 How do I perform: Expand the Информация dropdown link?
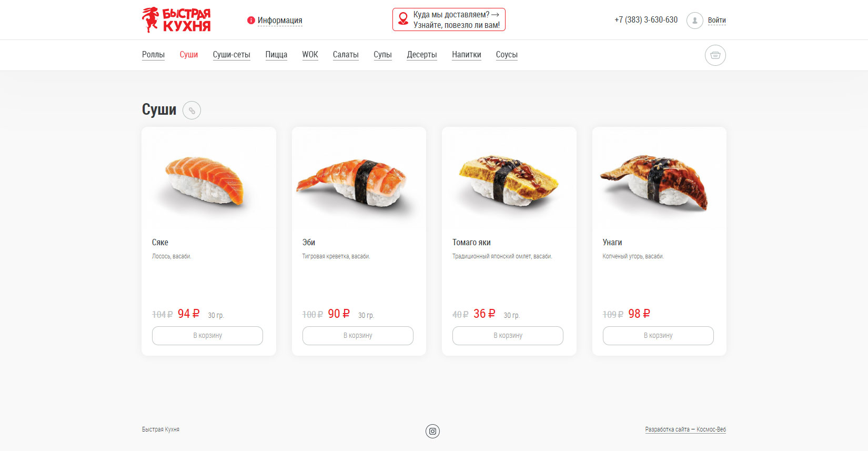click(280, 21)
